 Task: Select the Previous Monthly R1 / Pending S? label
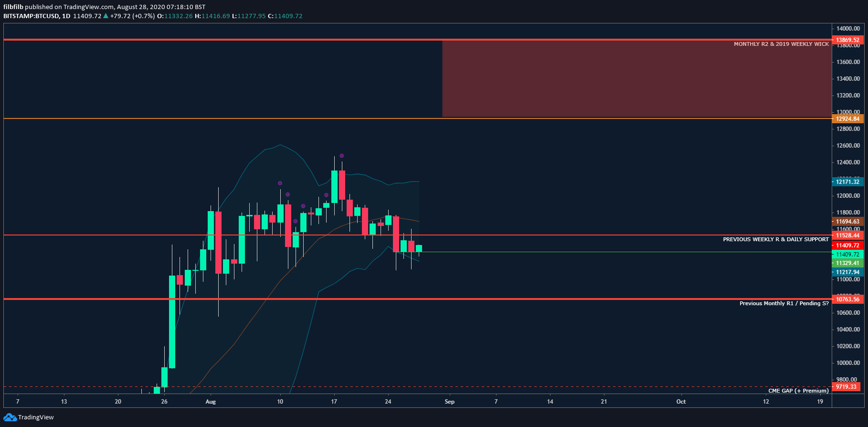coord(784,303)
